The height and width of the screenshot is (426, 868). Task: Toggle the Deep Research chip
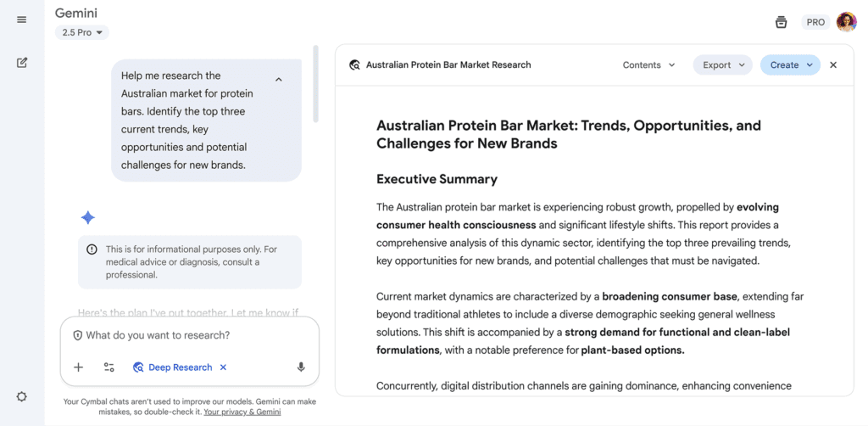coord(172,367)
